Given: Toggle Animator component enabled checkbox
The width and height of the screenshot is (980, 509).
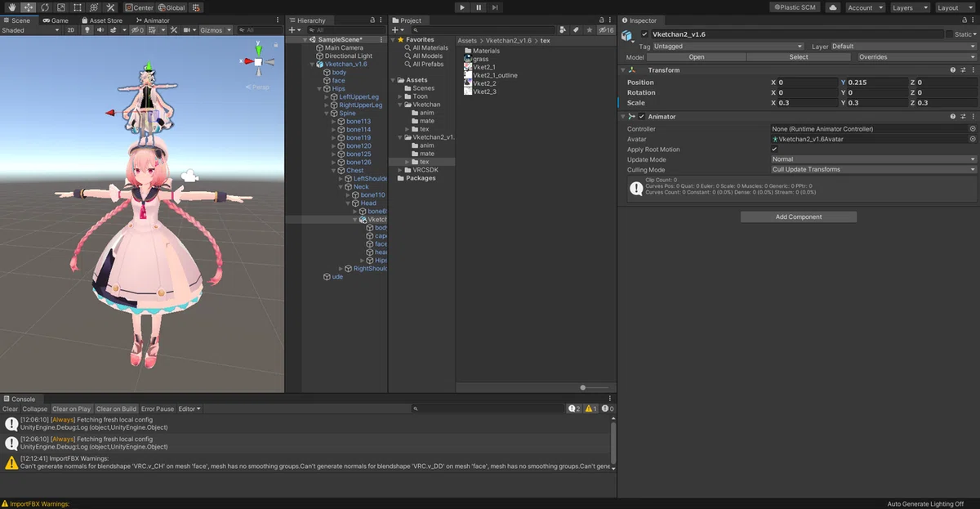Looking at the screenshot, I should tap(642, 117).
